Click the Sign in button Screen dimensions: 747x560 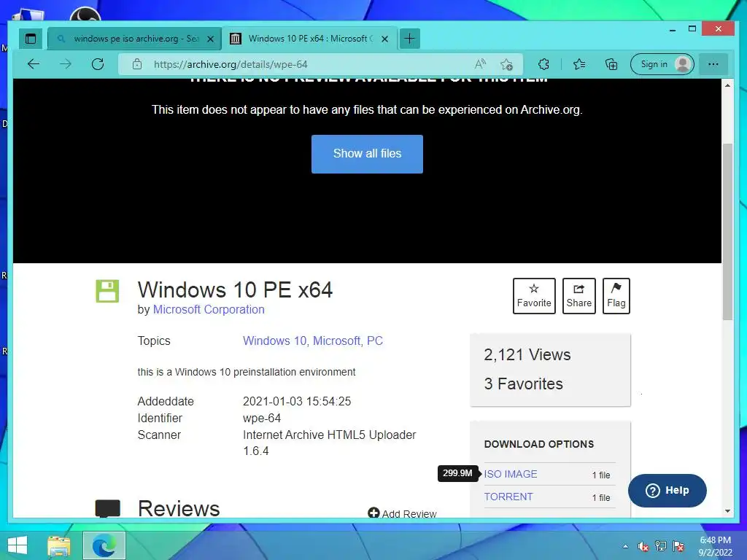click(662, 64)
